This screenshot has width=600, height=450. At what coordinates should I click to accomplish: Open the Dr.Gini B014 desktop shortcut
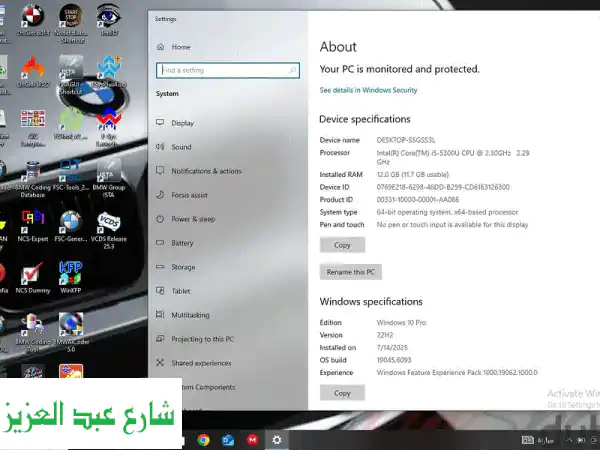33,20
